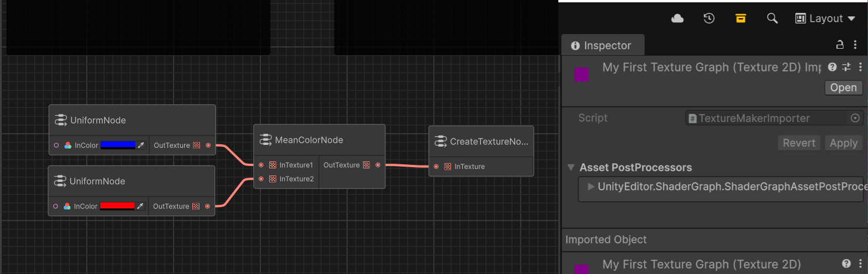Image resolution: width=868 pixels, height=274 pixels.
Task: Expand the UnityEditor.ShaderGraph post processor entry
Action: pos(591,186)
